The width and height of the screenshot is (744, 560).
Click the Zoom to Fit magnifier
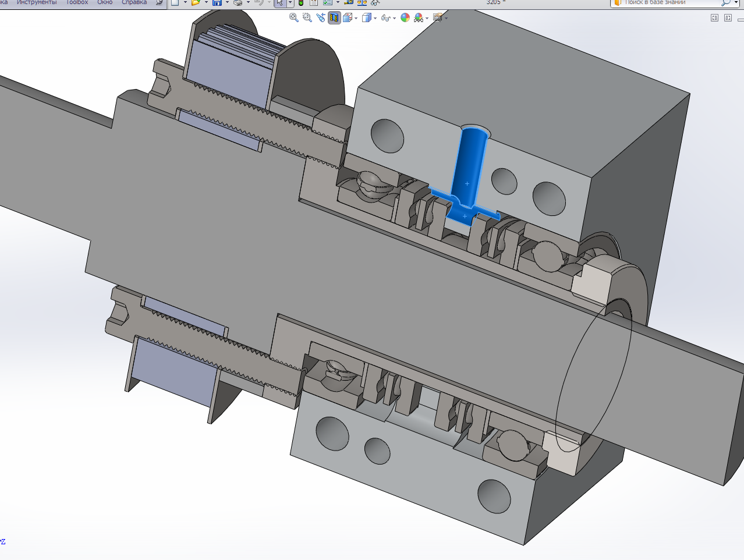tap(294, 18)
